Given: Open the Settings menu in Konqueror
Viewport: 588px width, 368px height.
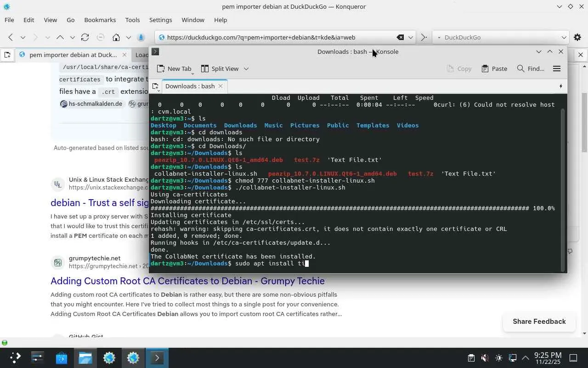Looking at the screenshot, I should click(x=161, y=20).
